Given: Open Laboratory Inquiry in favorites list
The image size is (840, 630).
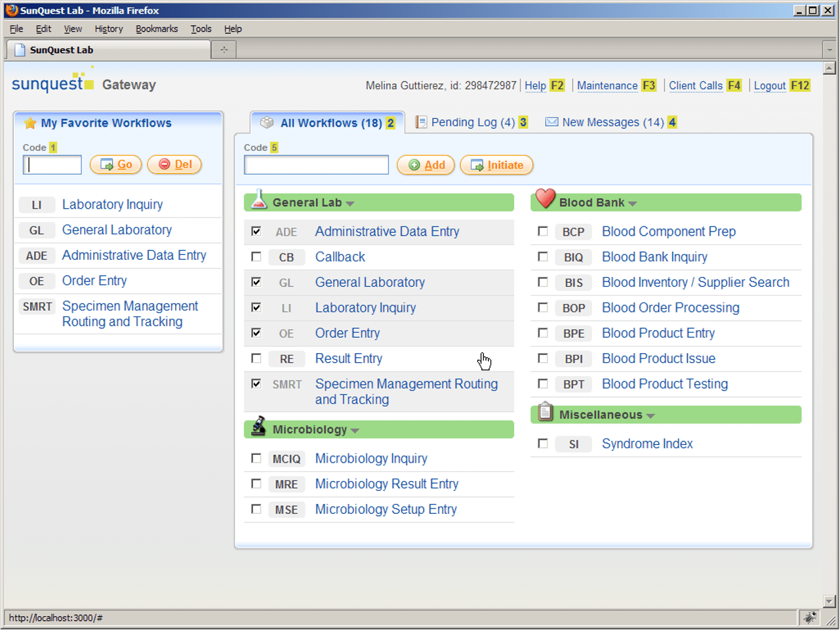Looking at the screenshot, I should (113, 205).
